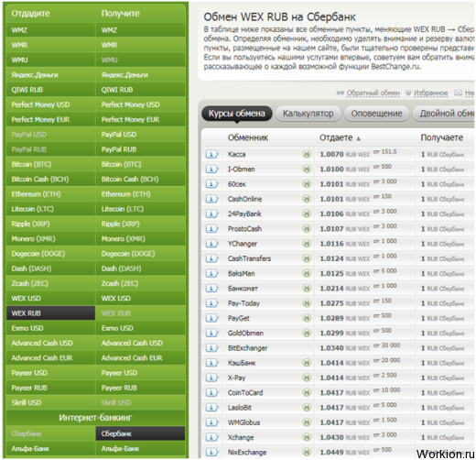
Task: Select WMZ in the Отдадите column
Action: point(50,30)
